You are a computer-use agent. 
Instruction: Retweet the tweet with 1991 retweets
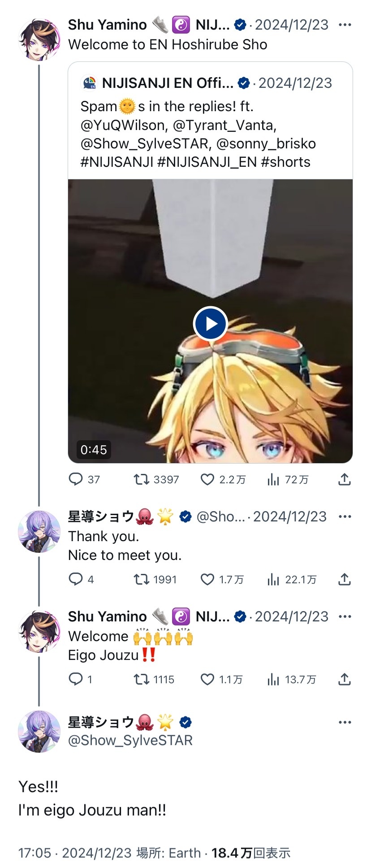155,579
